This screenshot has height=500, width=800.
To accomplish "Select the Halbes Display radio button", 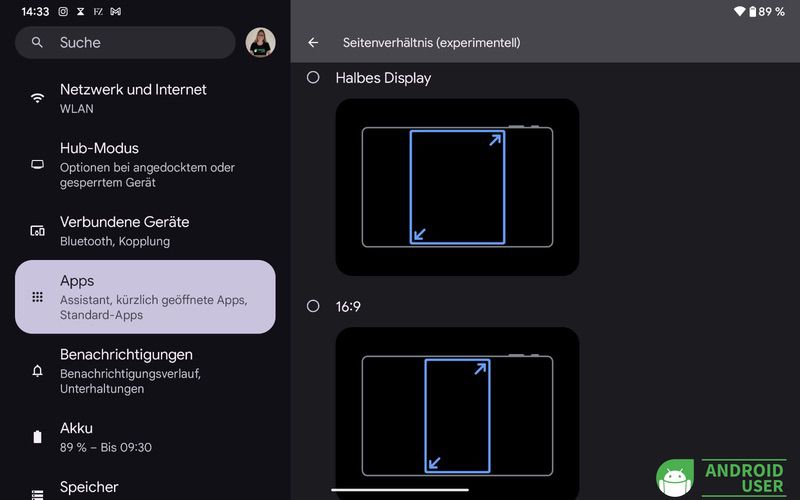I will (x=313, y=78).
